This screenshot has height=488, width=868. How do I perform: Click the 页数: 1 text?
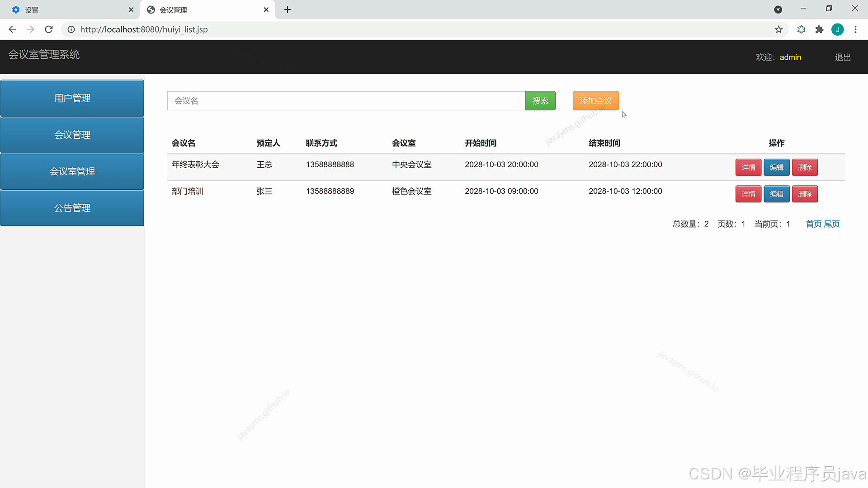(x=731, y=224)
